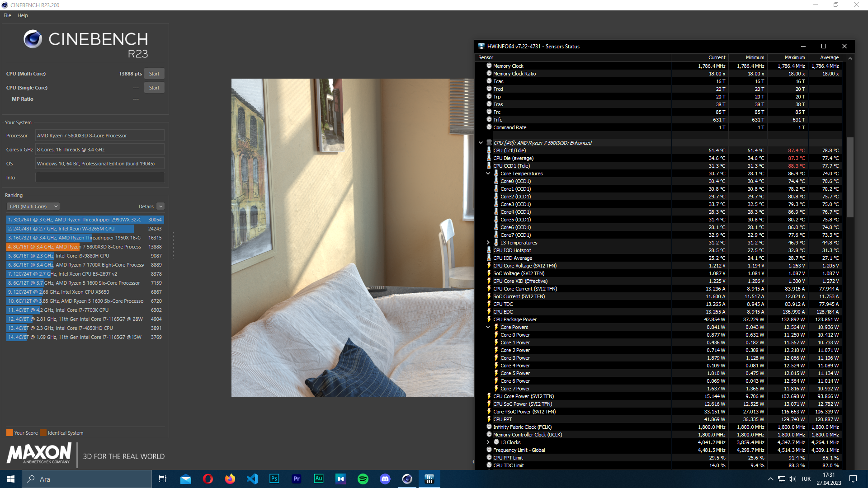Collapse the Core Powers sensor group
The width and height of the screenshot is (868, 488).
pos(488,327)
